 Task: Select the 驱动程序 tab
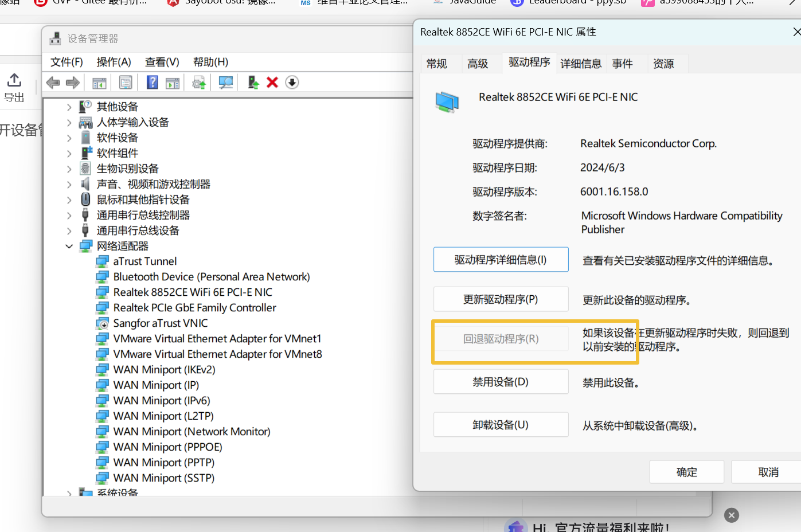tap(529, 62)
